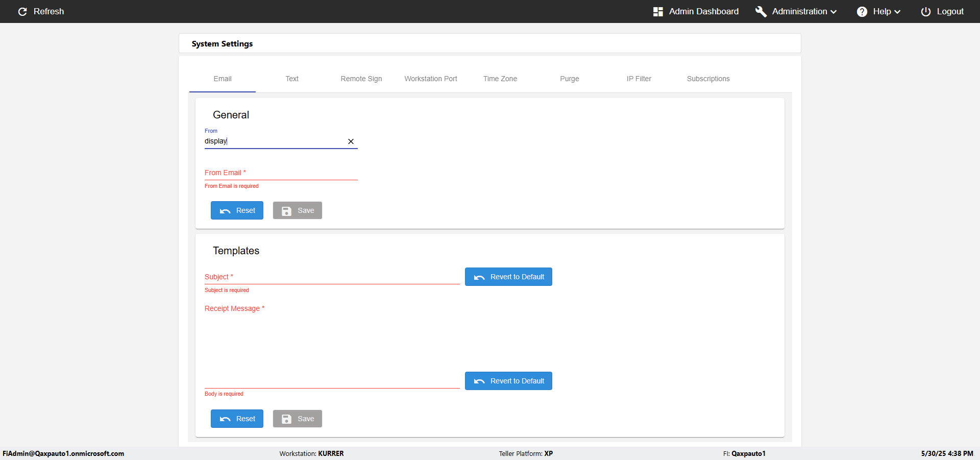Screen dimensions: 980x460
Task: Click the Templates section heading
Action: (x=236, y=251)
